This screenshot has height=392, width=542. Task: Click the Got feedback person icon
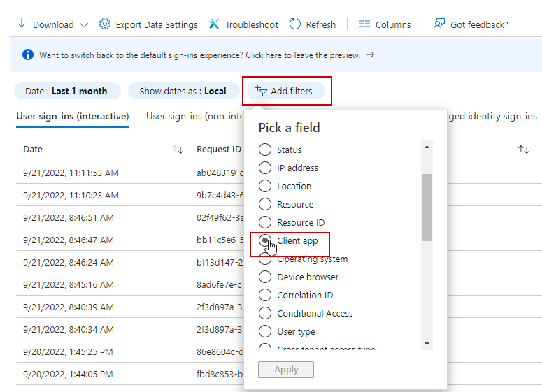click(439, 24)
